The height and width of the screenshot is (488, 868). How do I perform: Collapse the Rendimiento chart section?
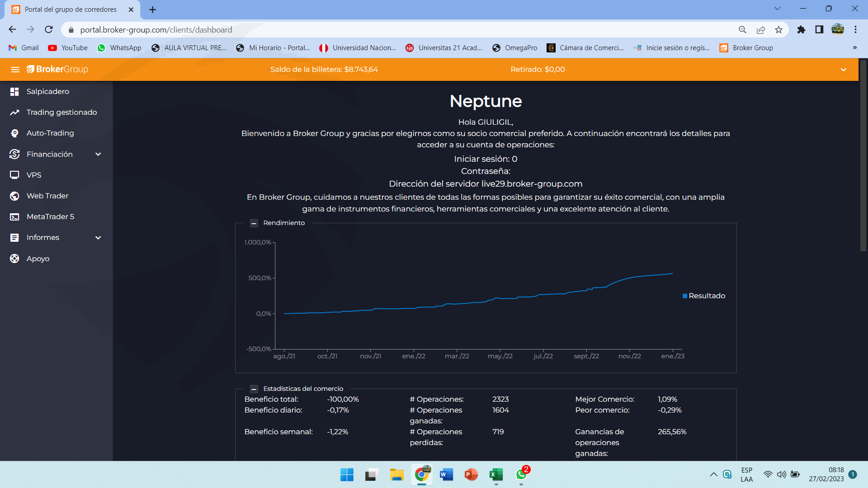point(254,223)
